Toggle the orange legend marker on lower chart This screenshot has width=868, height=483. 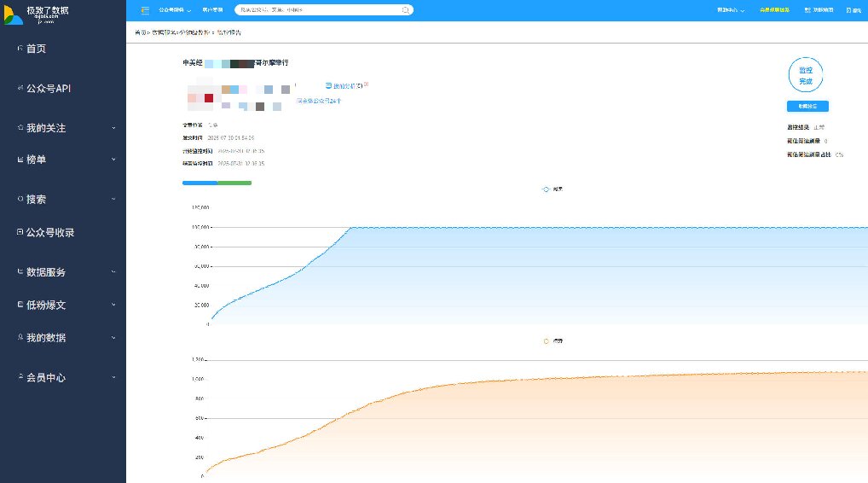click(546, 340)
